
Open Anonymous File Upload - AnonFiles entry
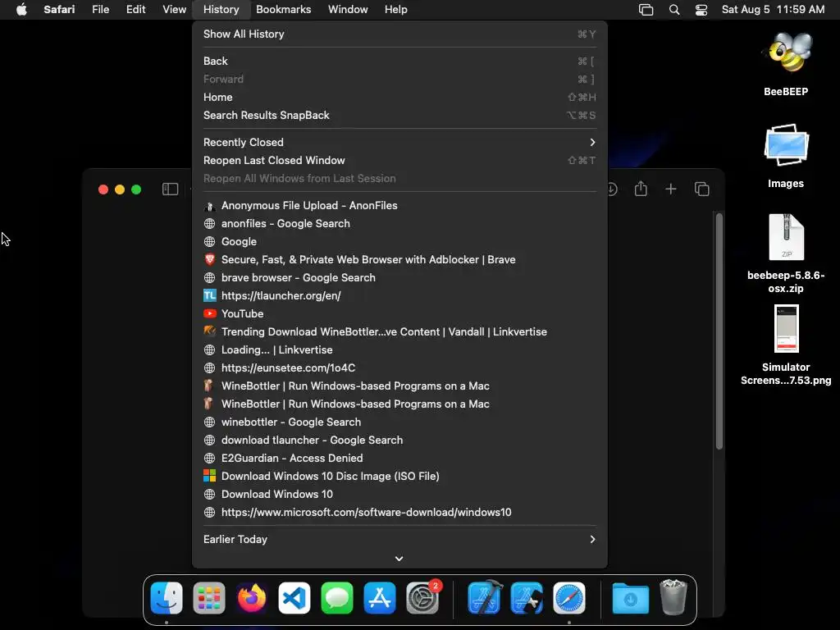399,206
